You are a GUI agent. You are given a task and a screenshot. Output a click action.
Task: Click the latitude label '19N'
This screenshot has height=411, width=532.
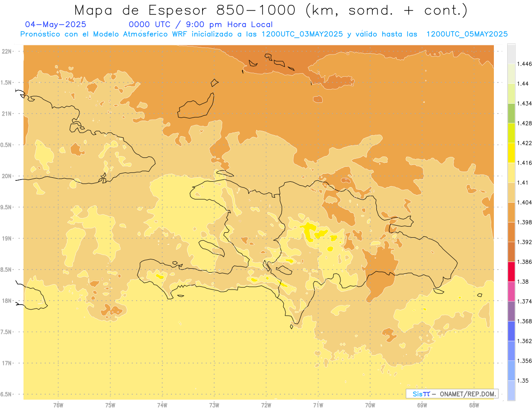[7, 238]
